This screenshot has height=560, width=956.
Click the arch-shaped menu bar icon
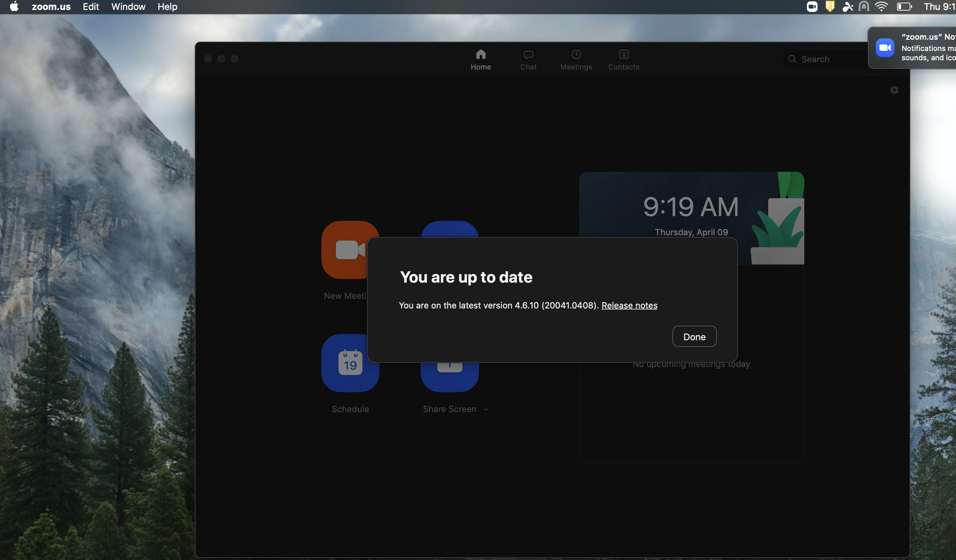tap(864, 7)
